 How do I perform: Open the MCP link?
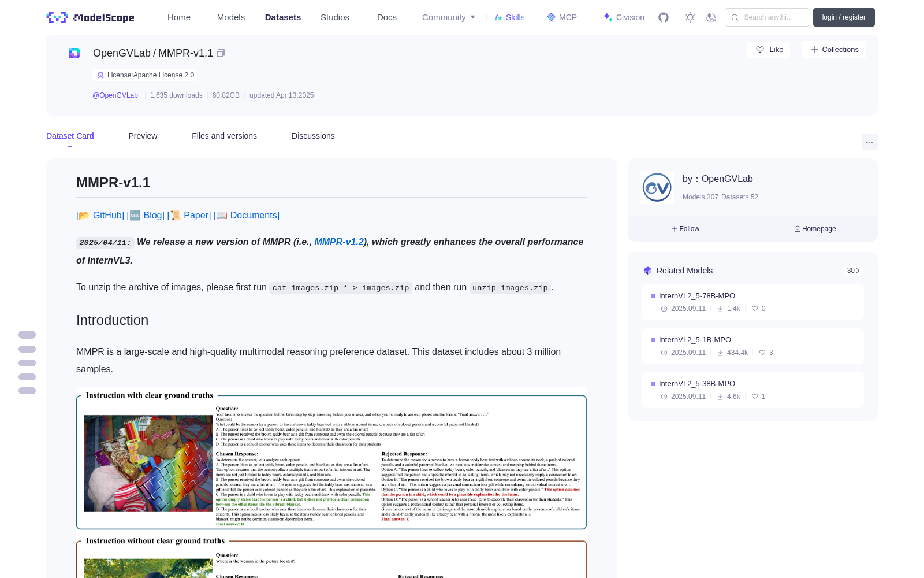[x=562, y=17]
